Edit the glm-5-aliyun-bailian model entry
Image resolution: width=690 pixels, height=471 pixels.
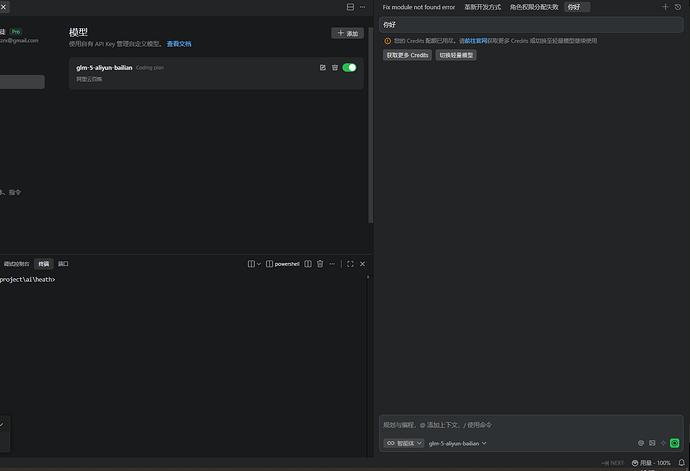[322, 68]
